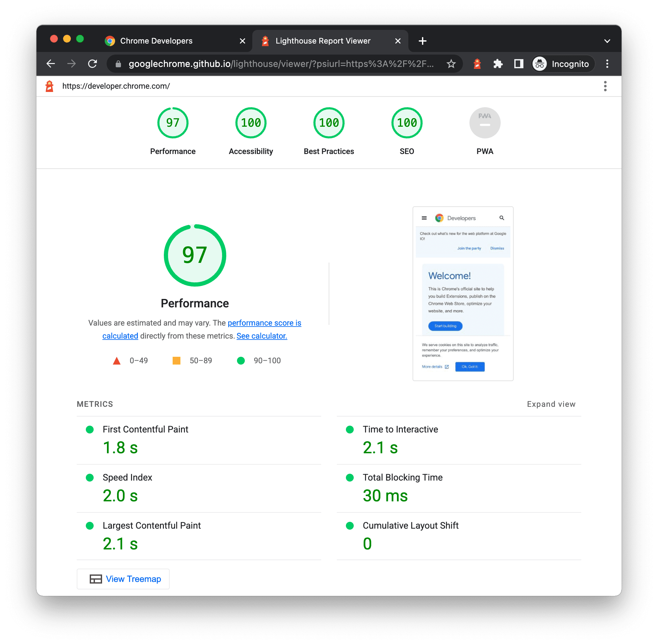Click the SEO score circle icon
The image size is (658, 644).
[x=407, y=123]
